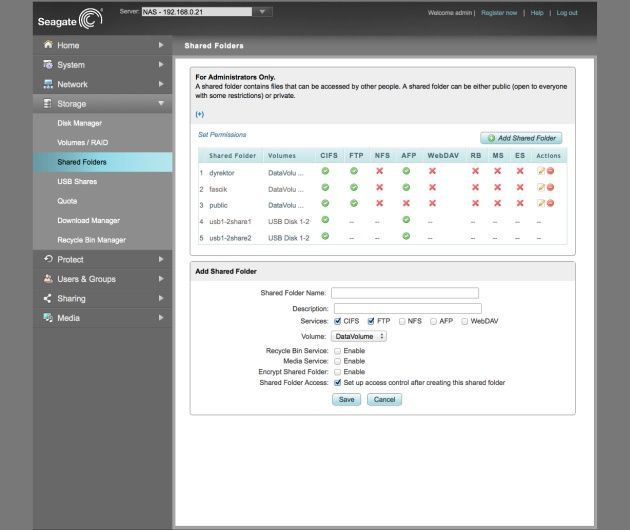Open the Help link
630x530 pixels.
[x=537, y=13]
